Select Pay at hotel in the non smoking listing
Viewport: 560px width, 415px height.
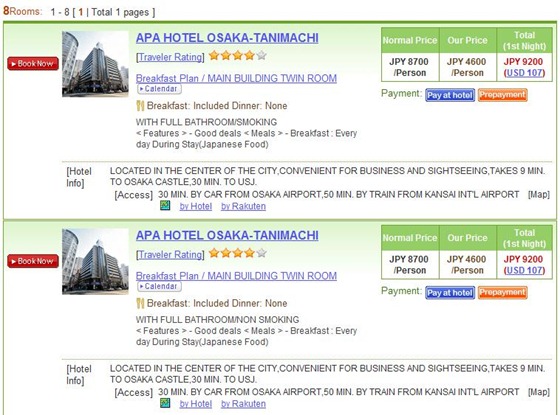(450, 293)
